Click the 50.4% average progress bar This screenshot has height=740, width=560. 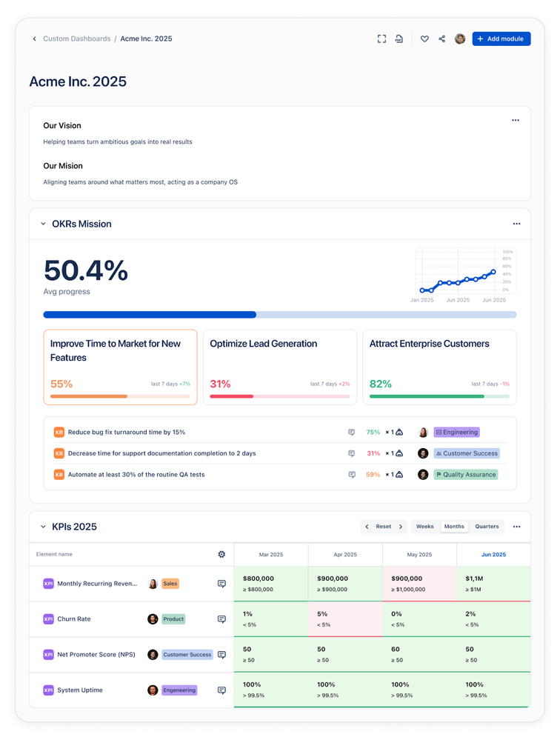279,315
